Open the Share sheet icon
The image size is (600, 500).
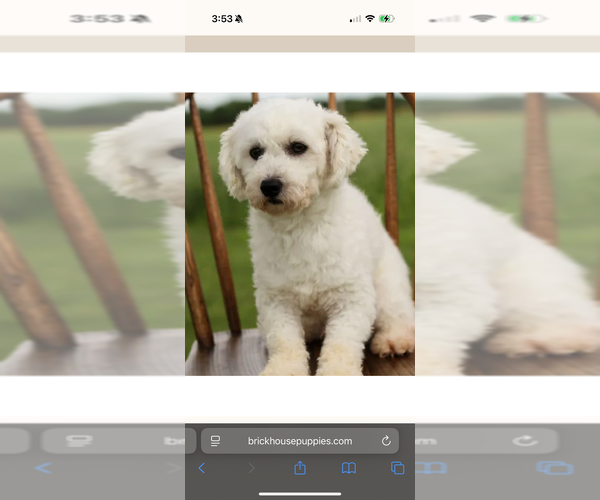pyautogui.click(x=300, y=467)
